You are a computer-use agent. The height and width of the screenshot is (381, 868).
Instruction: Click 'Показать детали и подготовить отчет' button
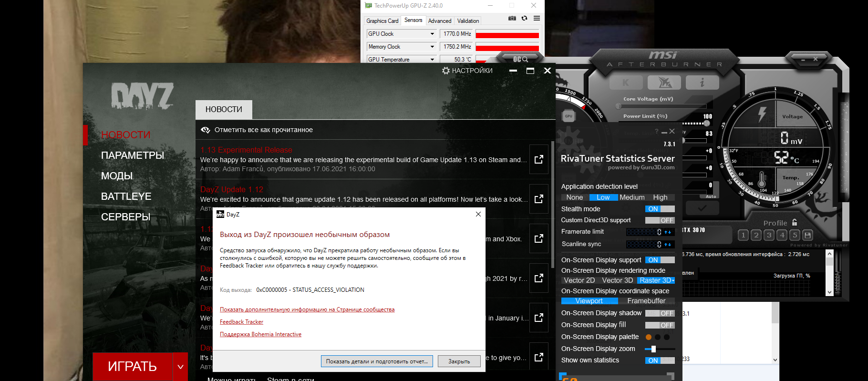click(x=377, y=361)
